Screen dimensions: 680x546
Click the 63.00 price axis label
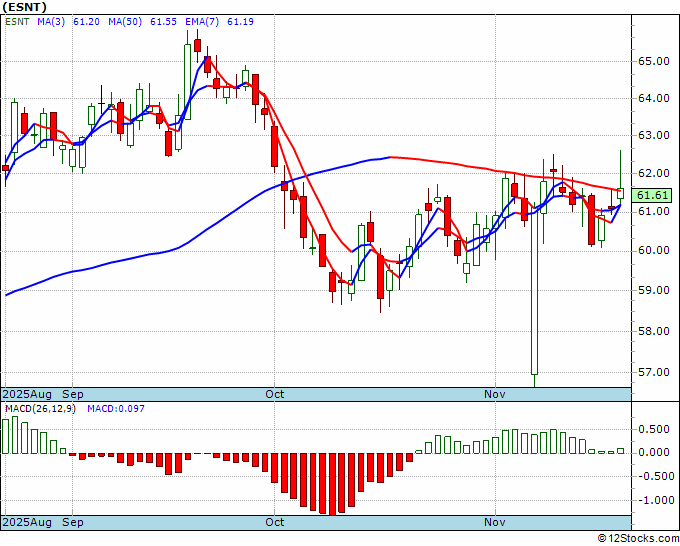654,135
